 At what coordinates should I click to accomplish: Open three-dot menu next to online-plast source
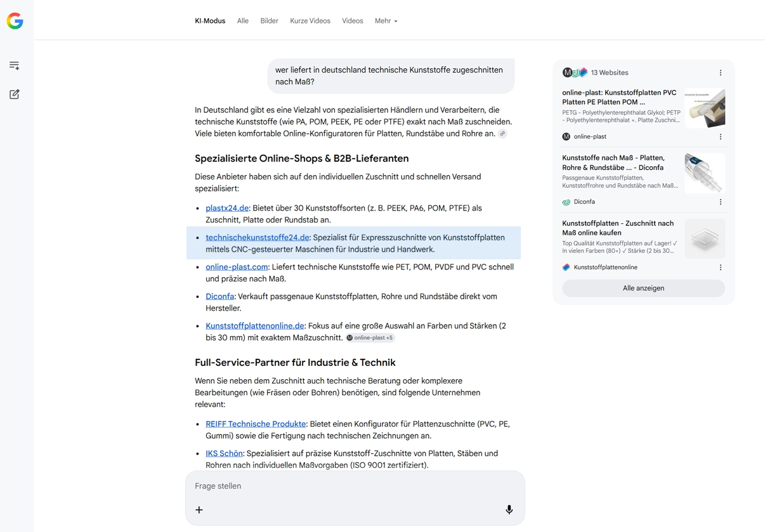pyautogui.click(x=720, y=137)
